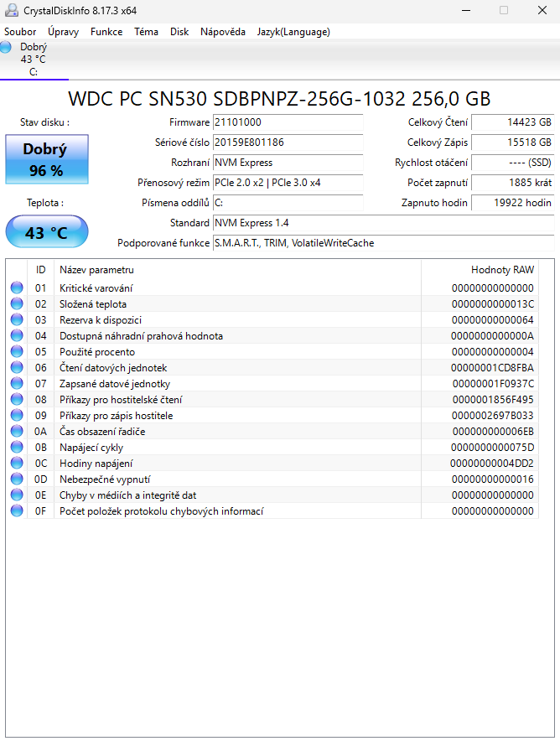Click status orb for Počet položek protokolu row
Screen dimensions: 560x741
(x=17, y=510)
